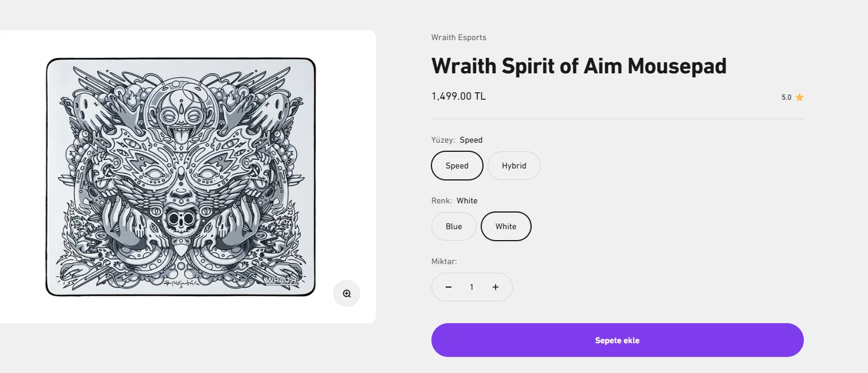
Task: Click the Renk label text
Action: [441, 201]
